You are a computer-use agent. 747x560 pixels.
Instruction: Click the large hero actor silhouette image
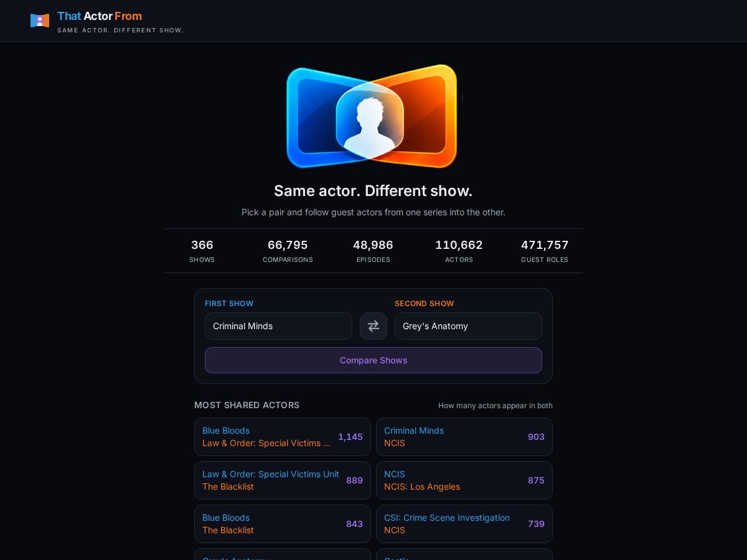click(x=372, y=116)
